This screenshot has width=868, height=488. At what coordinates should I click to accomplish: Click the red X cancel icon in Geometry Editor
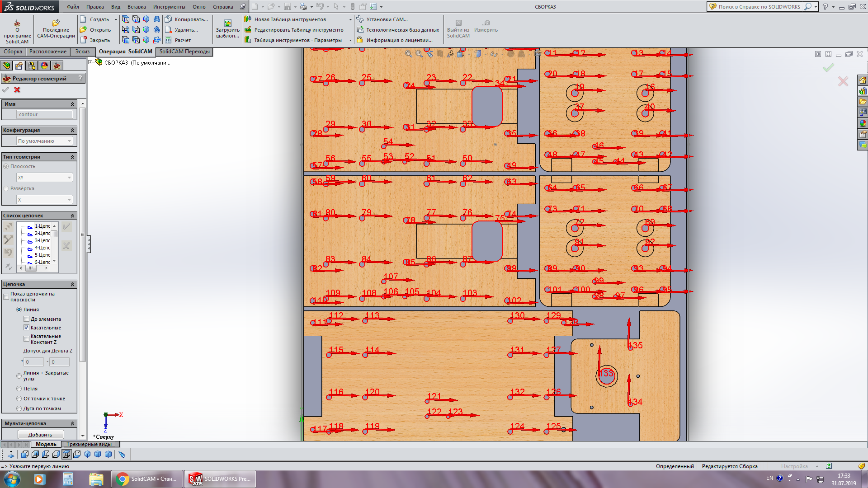(17, 90)
